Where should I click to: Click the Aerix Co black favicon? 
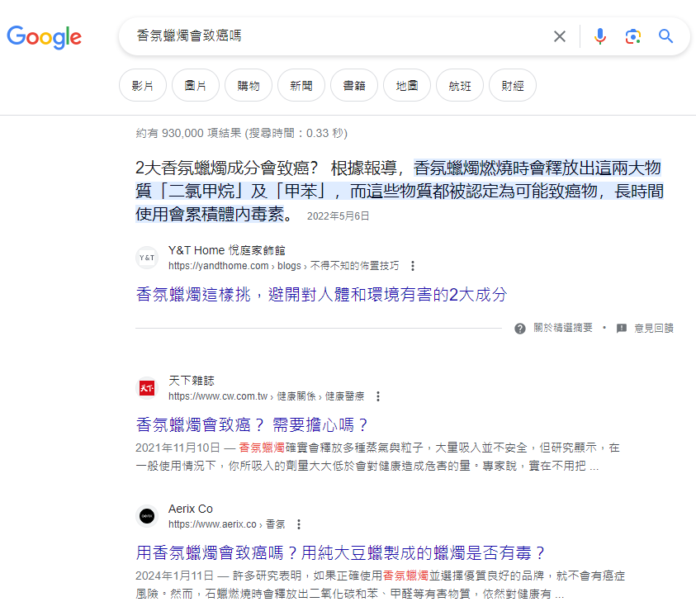tap(147, 516)
